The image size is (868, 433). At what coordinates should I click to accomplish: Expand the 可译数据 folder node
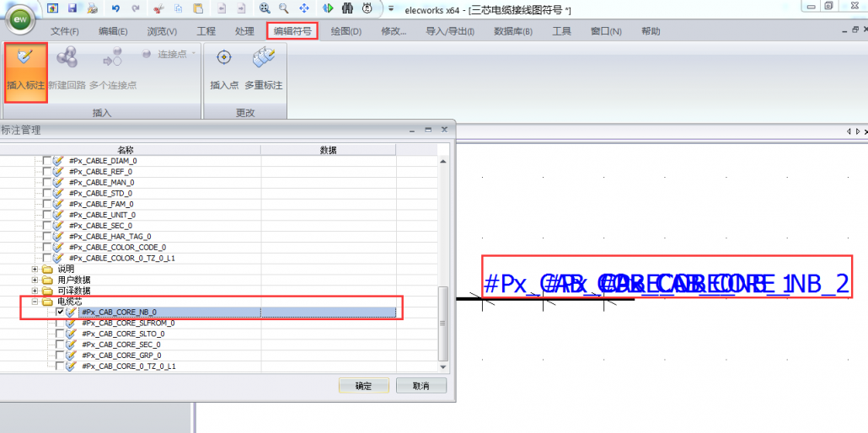point(35,291)
